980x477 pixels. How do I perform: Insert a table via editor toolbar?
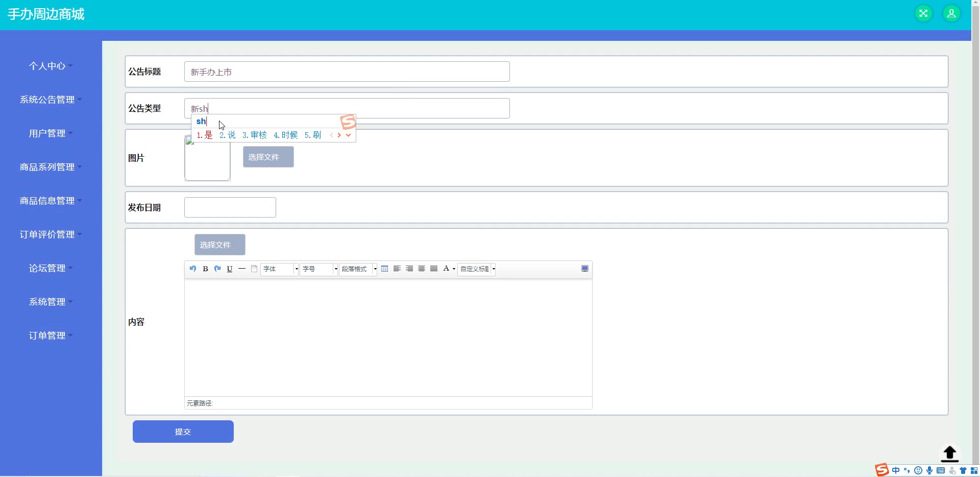pyautogui.click(x=385, y=269)
